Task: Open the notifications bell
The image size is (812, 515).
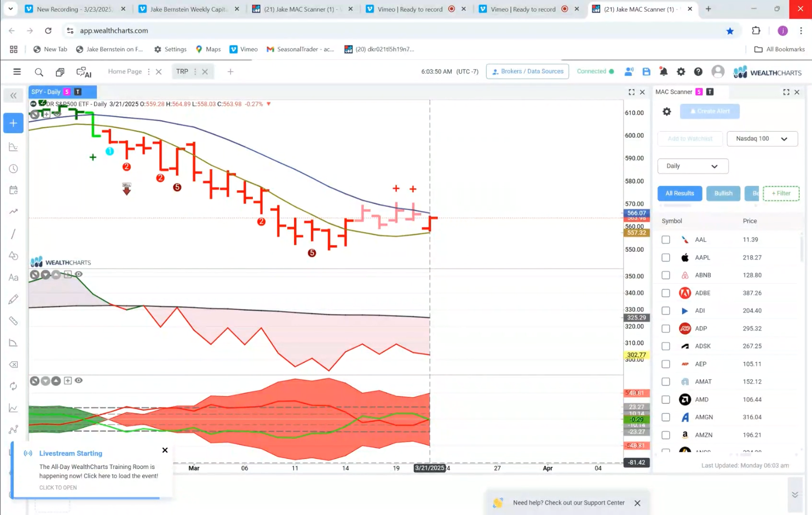Action: click(664, 72)
